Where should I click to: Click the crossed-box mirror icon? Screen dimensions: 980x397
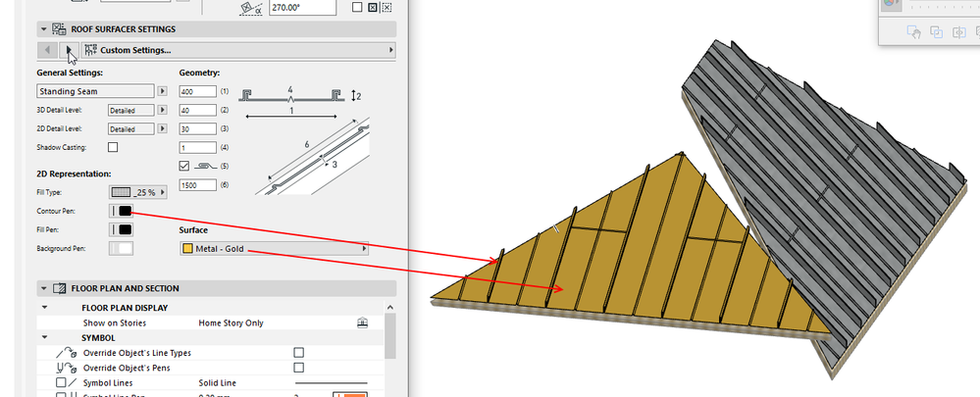pos(373,8)
